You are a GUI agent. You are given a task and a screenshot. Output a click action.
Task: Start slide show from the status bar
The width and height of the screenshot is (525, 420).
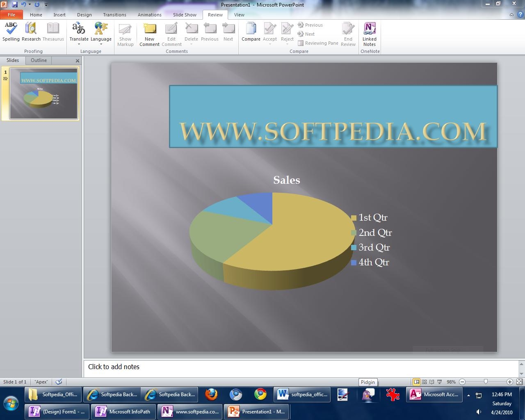[x=440, y=382]
